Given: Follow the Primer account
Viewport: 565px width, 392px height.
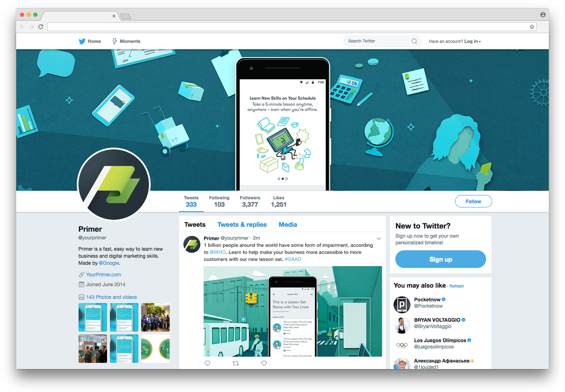Looking at the screenshot, I should (x=473, y=201).
